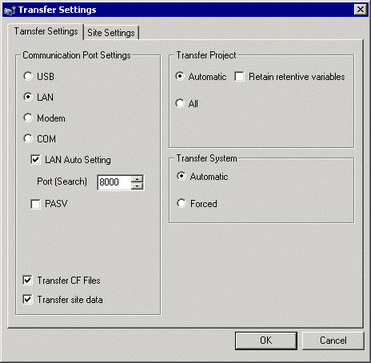Switch to the Site Settings tab
371x363 pixels.
point(111,33)
